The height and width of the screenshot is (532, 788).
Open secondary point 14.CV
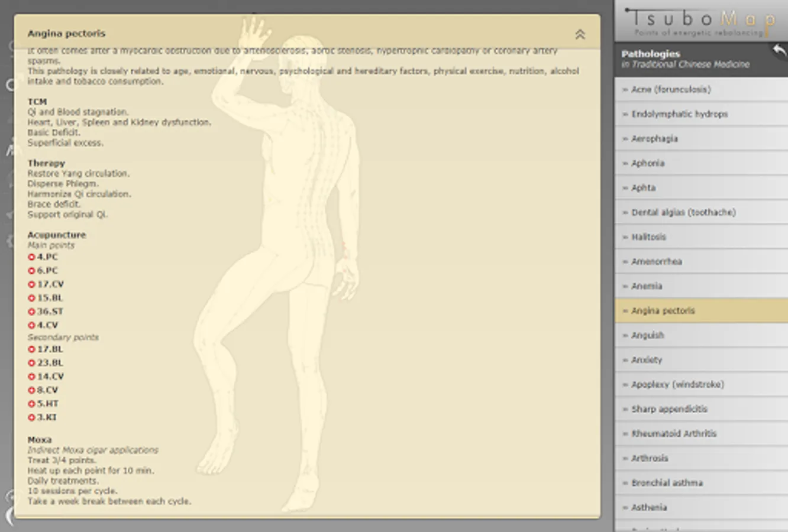[46, 377]
